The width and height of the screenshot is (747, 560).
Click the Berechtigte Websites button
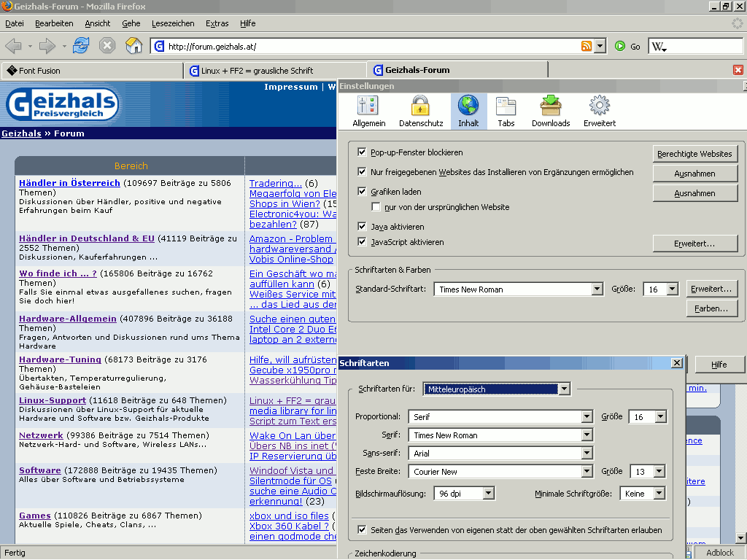(x=694, y=154)
